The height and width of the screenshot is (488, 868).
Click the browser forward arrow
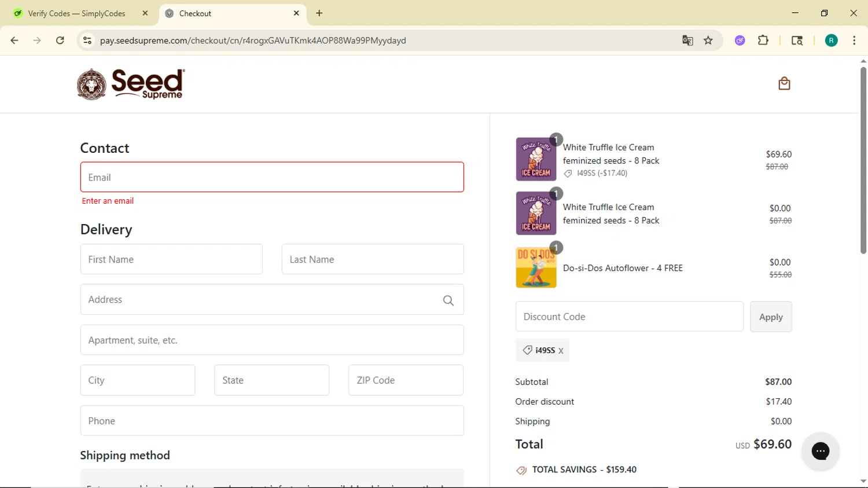pyautogui.click(x=37, y=41)
